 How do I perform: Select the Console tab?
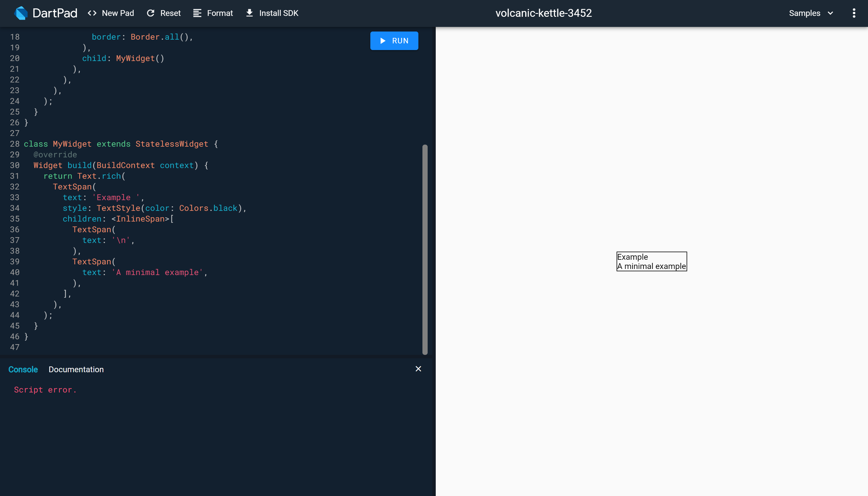23,369
